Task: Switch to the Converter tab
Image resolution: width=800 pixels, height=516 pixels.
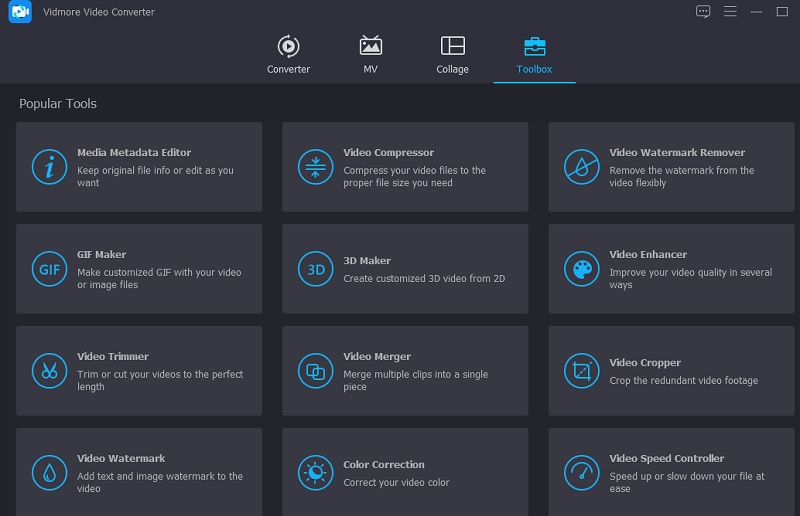Action: pos(288,55)
